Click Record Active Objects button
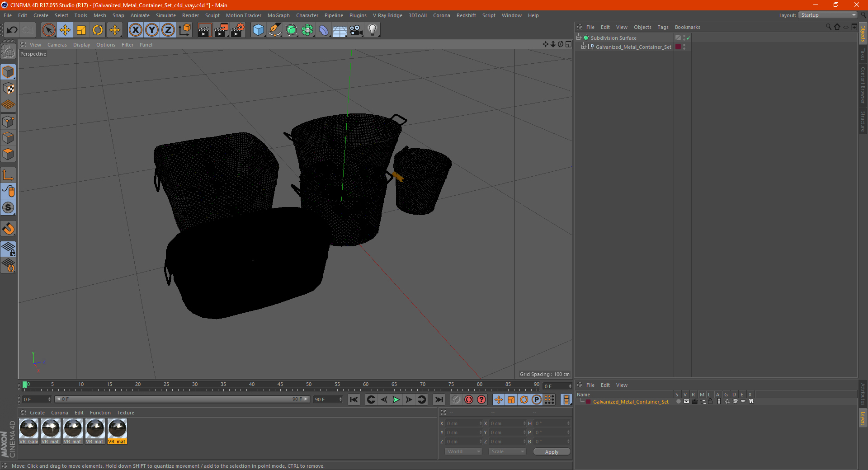 (456, 399)
